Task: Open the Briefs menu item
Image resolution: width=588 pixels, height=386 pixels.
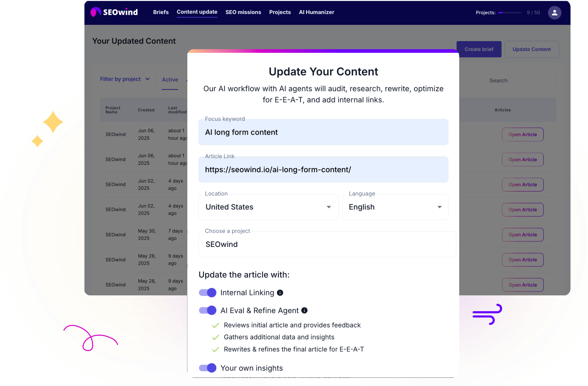Action: [x=161, y=12]
